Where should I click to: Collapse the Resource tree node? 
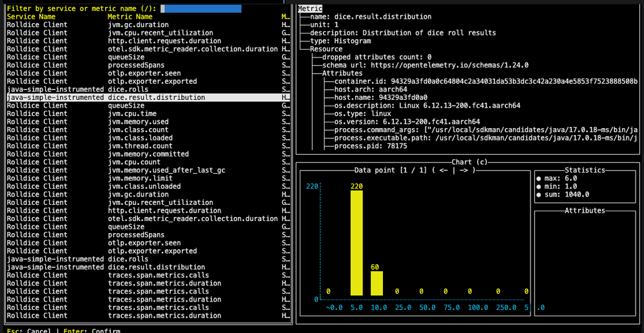[x=326, y=49]
